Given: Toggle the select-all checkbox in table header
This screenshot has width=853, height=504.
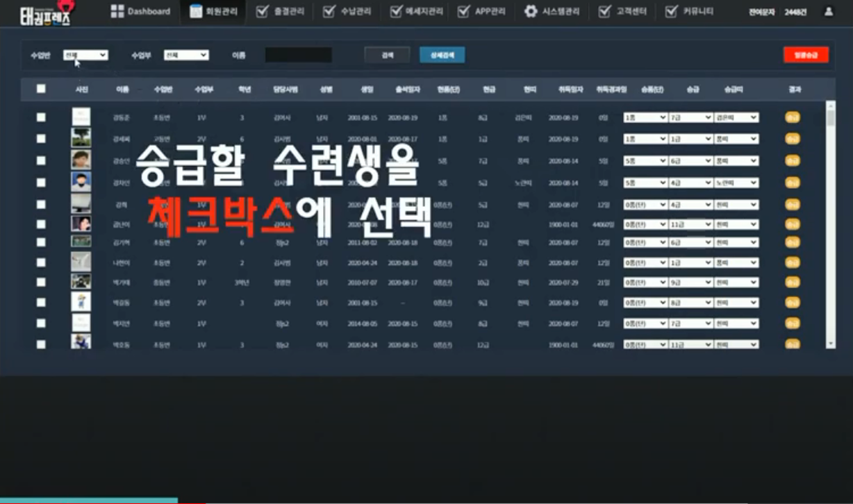Looking at the screenshot, I should (41, 89).
